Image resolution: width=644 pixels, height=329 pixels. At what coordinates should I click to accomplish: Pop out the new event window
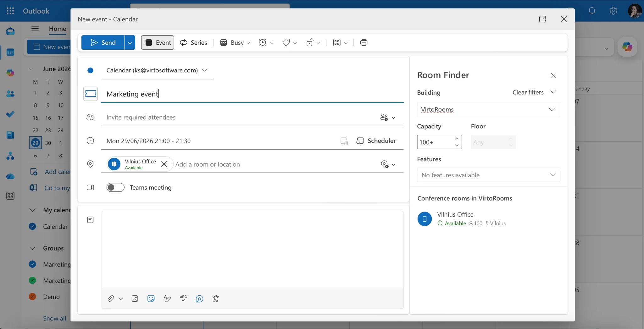click(542, 19)
